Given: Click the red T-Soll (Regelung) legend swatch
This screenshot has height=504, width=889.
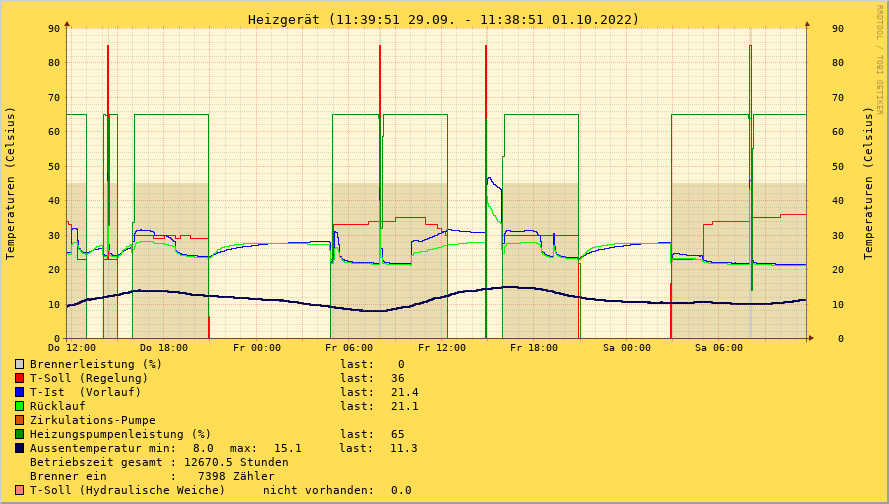Looking at the screenshot, I should click(x=20, y=378).
